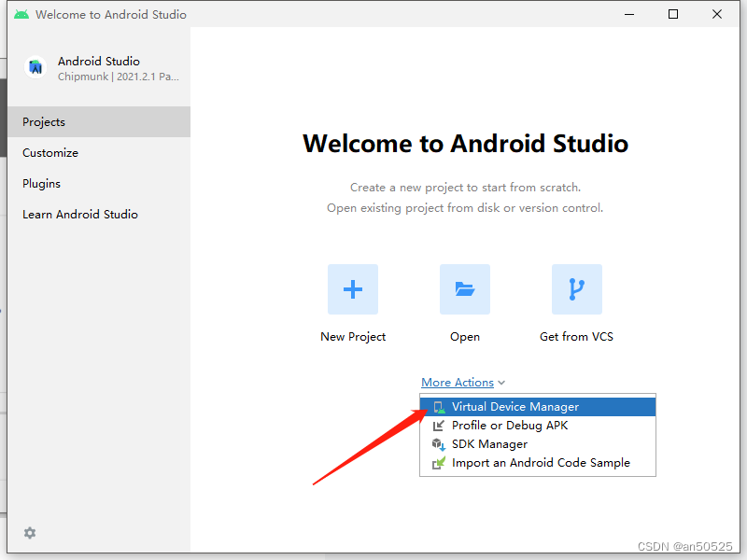
Task: Click the Import an Android Code Sample icon
Action: (438, 463)
